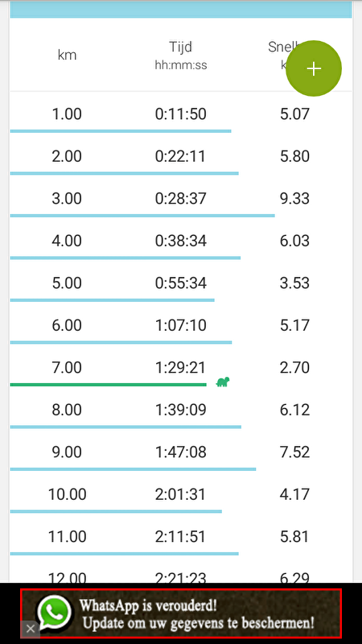Viewport: 362px width, 644px height.
Task: Click the 0:22:11 time entry
Action: pos(180,156)
